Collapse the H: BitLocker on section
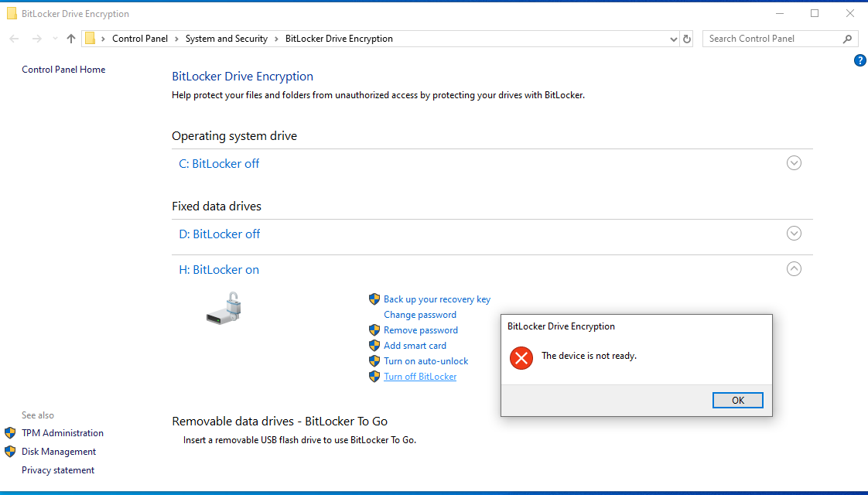The height and width of the screenshot is (495, 868). click(794, 268)
